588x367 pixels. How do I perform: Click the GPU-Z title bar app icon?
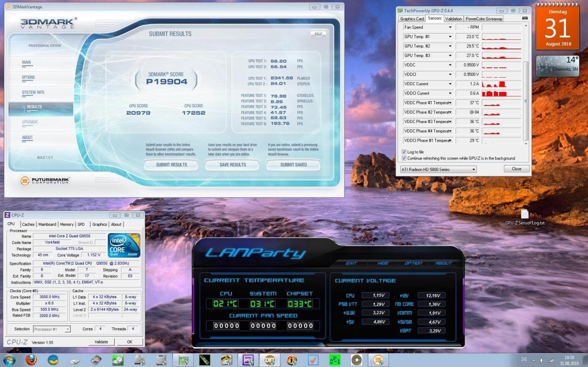click(400, 11)
